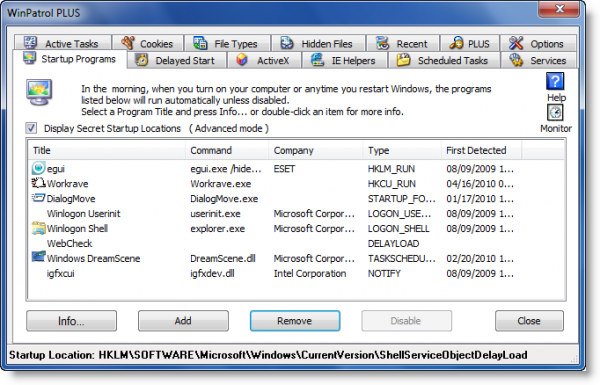This screenshot has height=385, width=600.
Task: Switch to the Active Tasks tab
Action: click(x=63, y=43)
